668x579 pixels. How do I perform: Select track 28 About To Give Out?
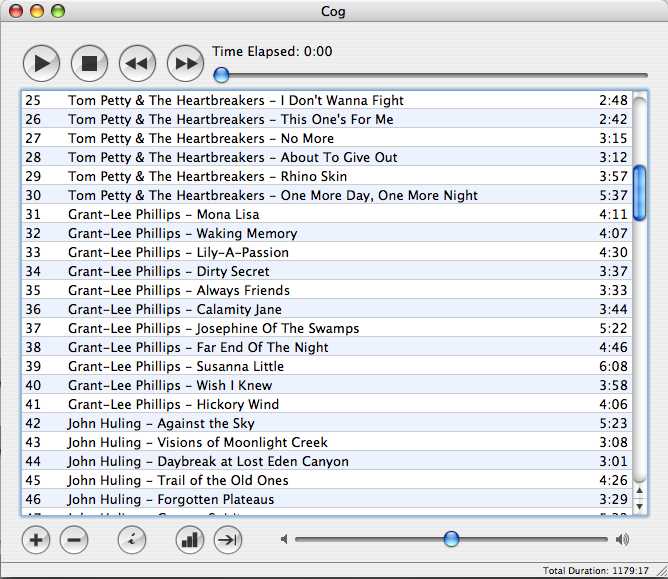pyautogui.click(x=327, y=157)
